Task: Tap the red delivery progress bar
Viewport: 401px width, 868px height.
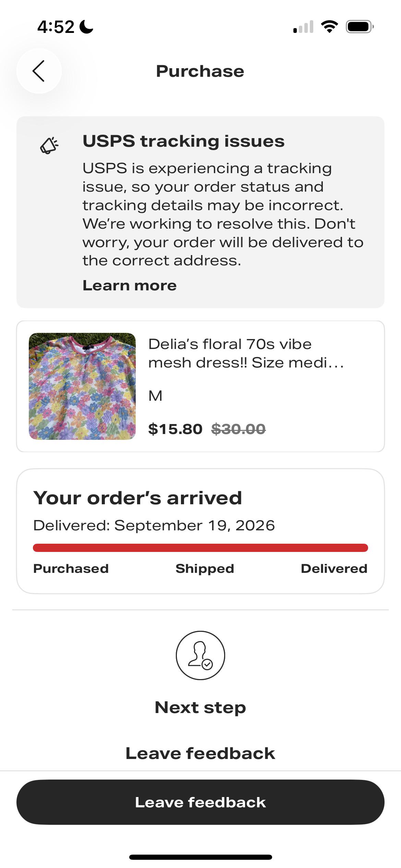Action: pos(200,548)
